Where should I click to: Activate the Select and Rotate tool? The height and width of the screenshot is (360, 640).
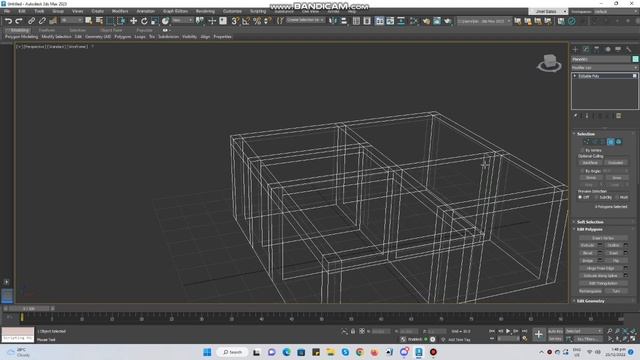pos(144,21)
